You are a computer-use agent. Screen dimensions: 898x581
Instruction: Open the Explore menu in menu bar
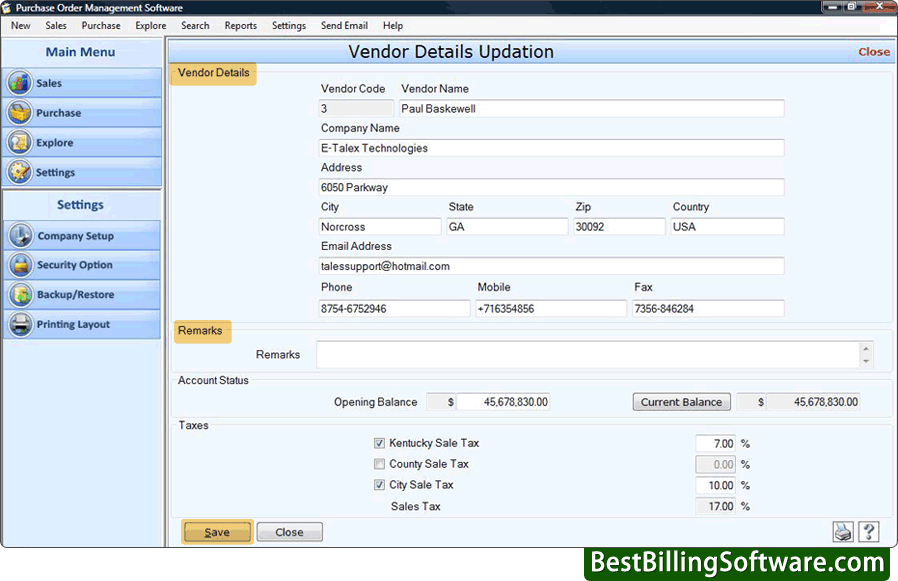pyautogui.click(x=151, y=26)
